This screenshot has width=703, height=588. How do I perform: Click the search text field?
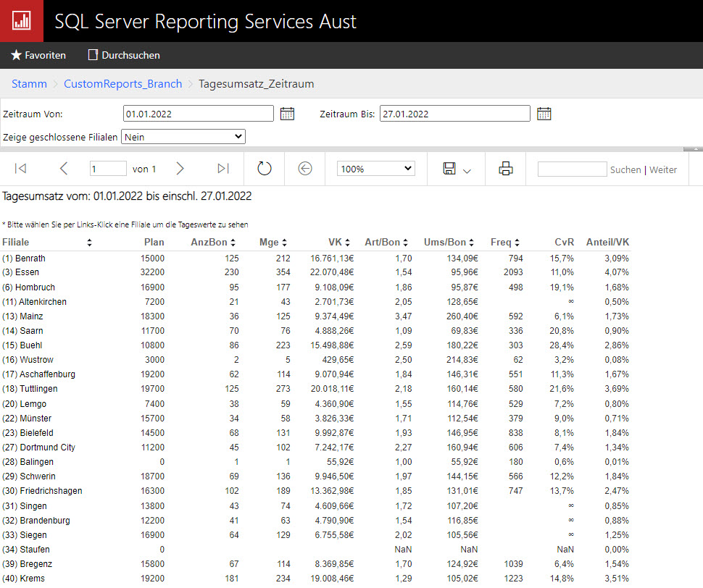click(572, 169)
